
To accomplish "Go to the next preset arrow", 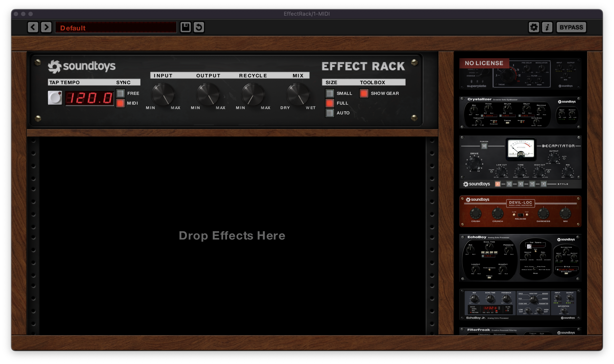I will click(x=46, y=27).
